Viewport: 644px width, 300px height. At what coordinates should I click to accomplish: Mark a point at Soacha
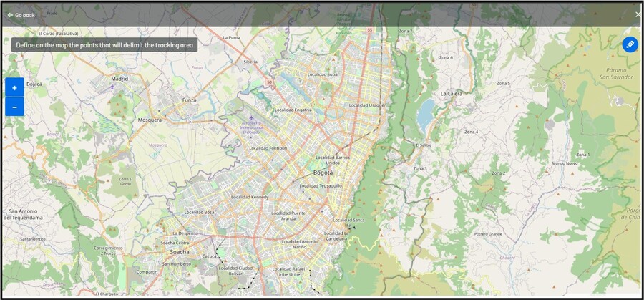pyautogui.click(x=179, y=252)
